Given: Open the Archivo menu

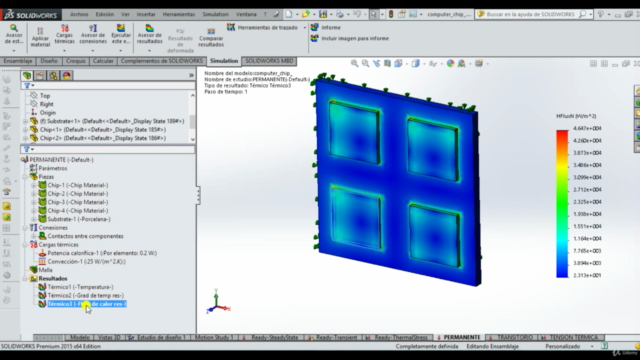Looking at the screenshot, I should [x=79, y=14].
